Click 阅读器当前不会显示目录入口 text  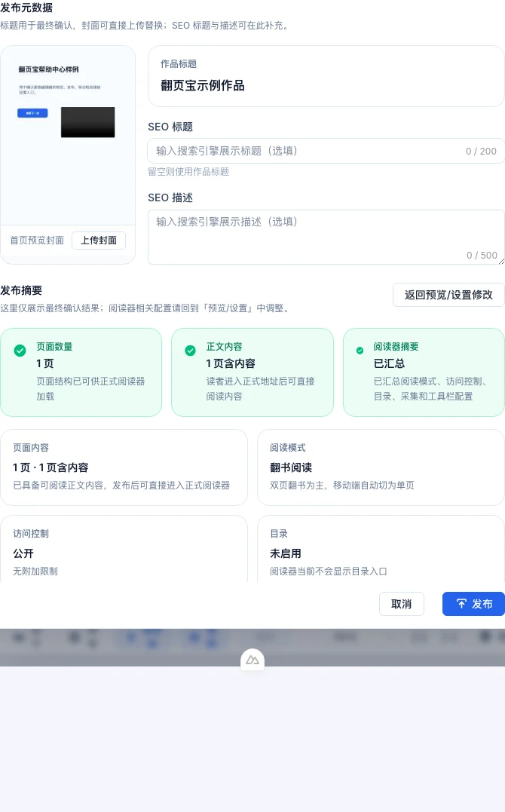point(329,571)
